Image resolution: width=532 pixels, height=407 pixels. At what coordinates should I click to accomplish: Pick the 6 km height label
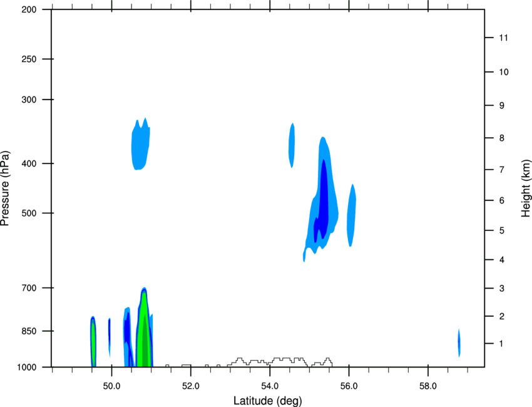pos(502,200)
